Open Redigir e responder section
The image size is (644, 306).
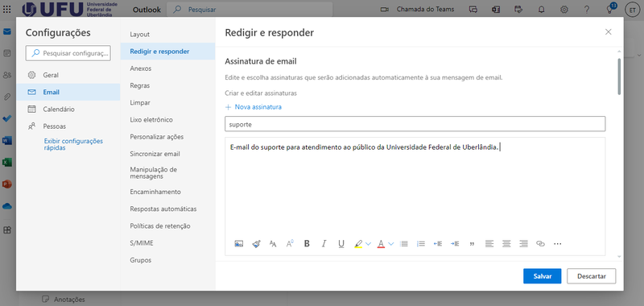pos(167,52)
